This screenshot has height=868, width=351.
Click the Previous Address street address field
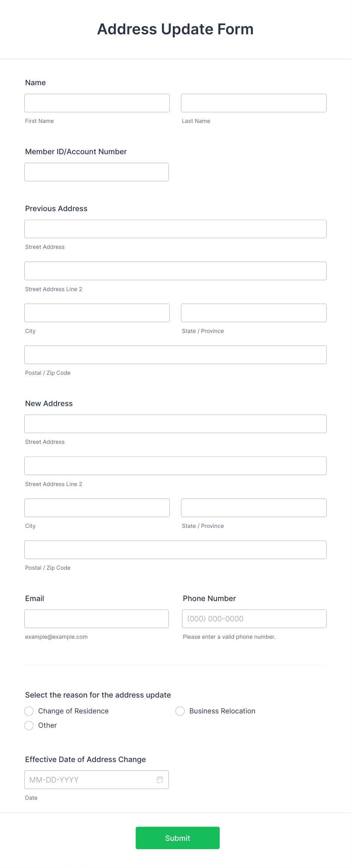coord(175,229)
